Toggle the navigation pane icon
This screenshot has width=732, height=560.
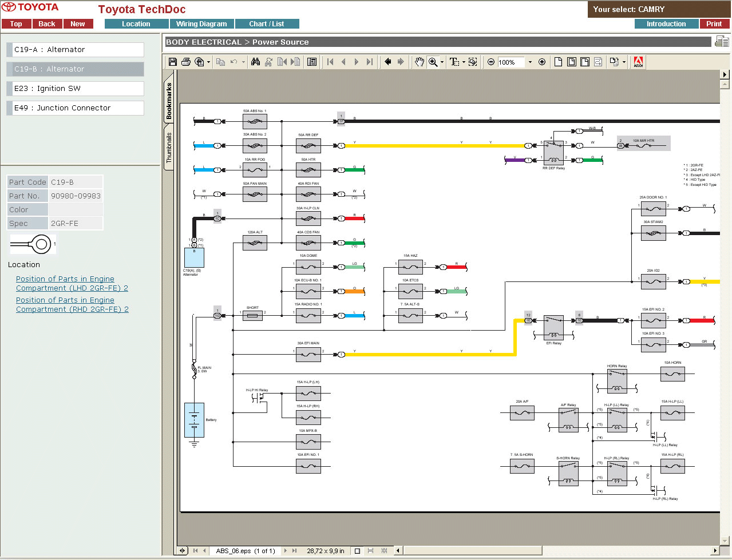tap(312, 62)
